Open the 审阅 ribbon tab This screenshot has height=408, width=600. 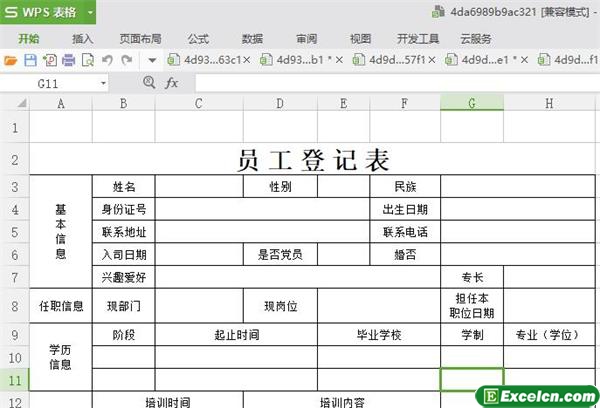pos(307,39)
